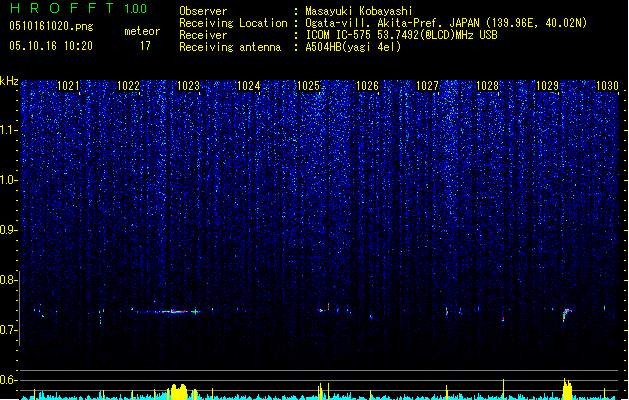Viewport: 629px width, 400px height.
Task: Select observer name Masayuki Kobayashi
Action: coord(359,11)
